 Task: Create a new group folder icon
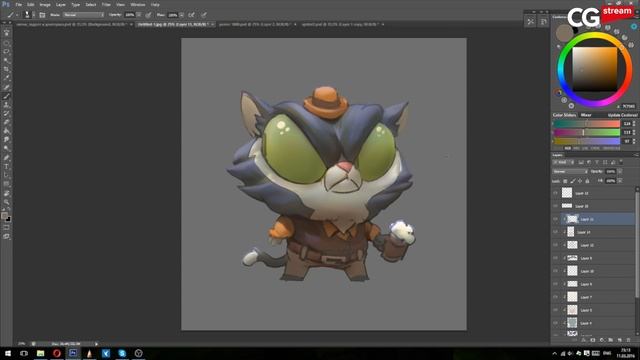tap(611, 340)
